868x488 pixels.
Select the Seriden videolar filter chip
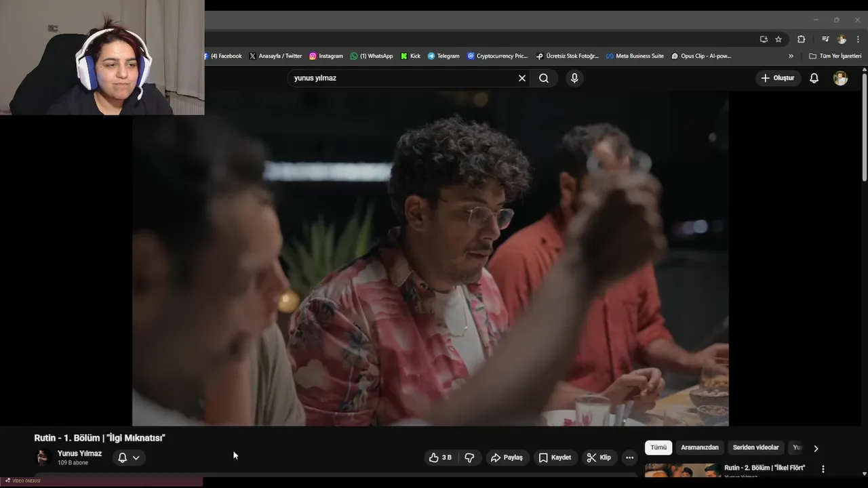[755, 447]
